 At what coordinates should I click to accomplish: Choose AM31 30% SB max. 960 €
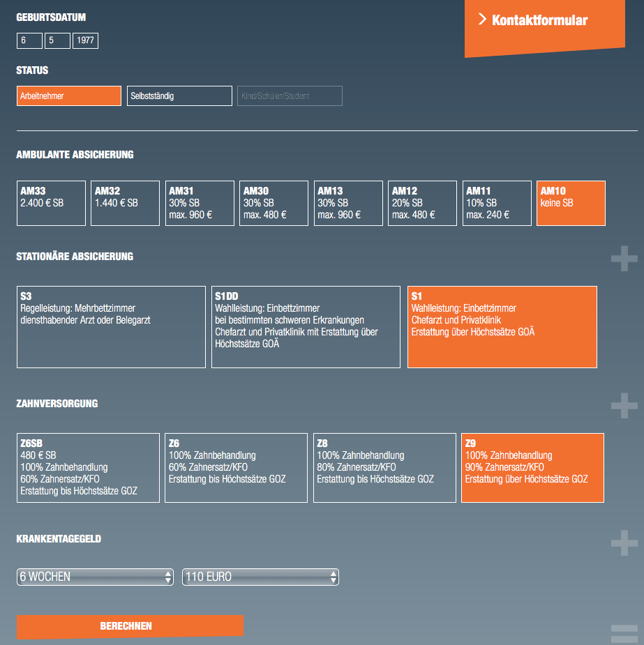[x=200, y=203]
